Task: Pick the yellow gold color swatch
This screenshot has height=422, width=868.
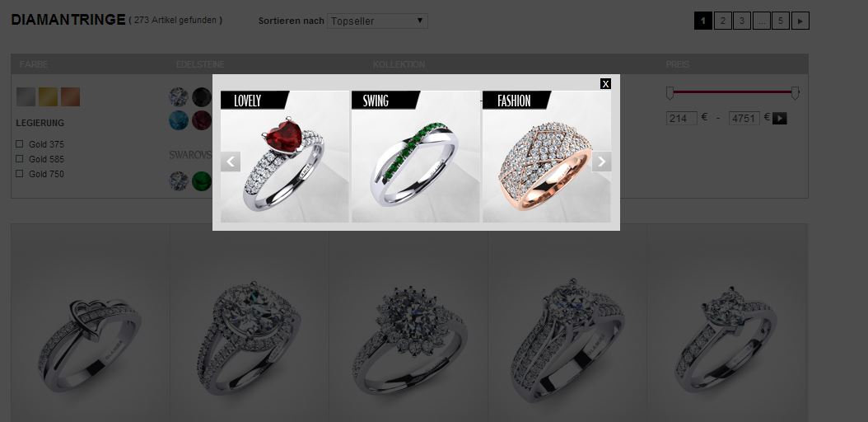Action: point(48,97)
